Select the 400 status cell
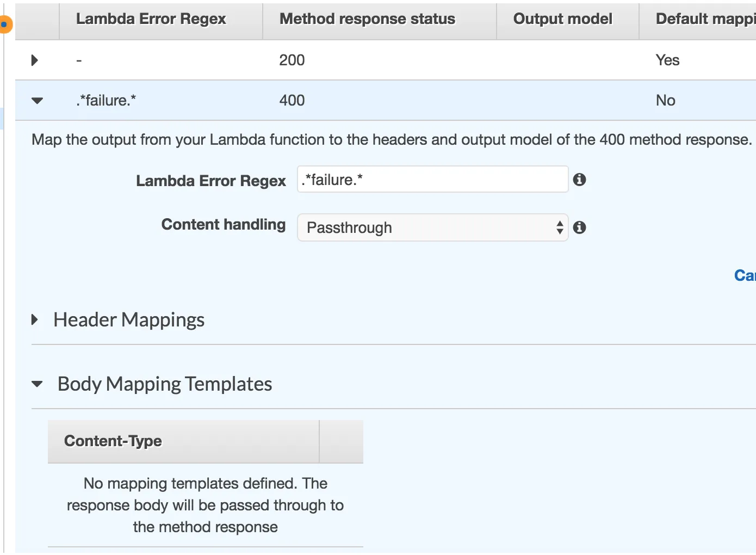This screenshot has height=555, width=756. [292, 100]
